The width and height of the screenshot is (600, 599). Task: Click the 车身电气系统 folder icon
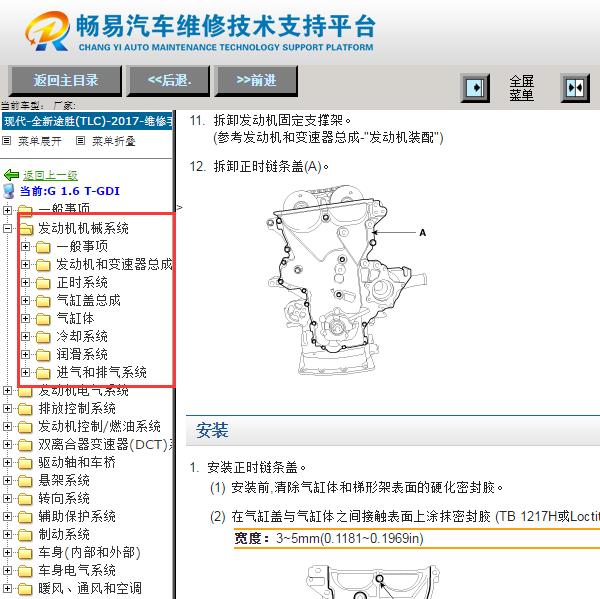[26, 571]
